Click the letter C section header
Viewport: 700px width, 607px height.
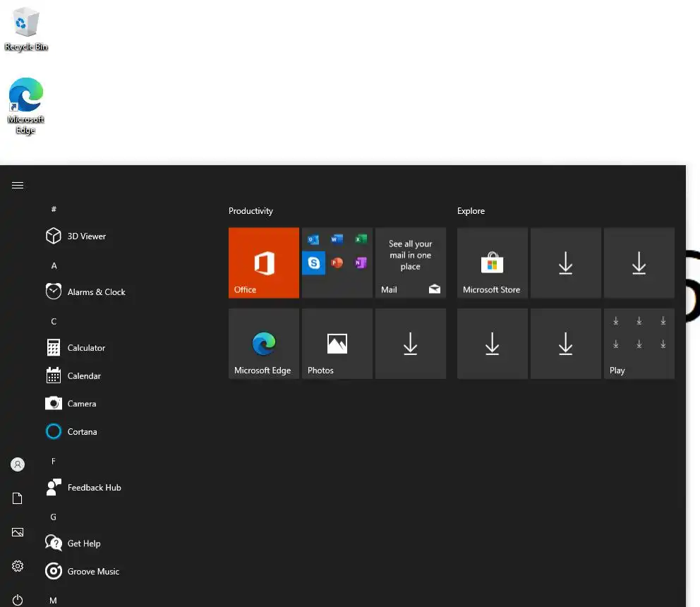pyautogui.click(x=54, y=322)
